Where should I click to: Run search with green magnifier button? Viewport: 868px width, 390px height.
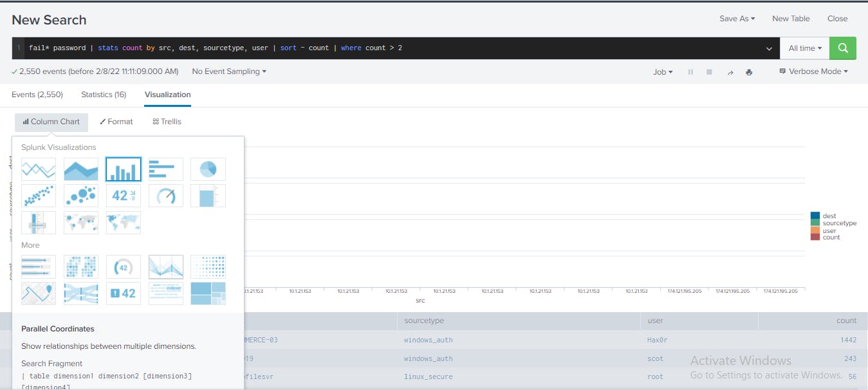point(843,48)
